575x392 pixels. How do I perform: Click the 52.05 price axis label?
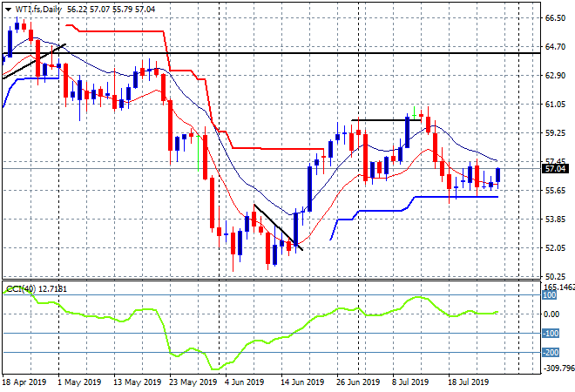click(555, 248)
